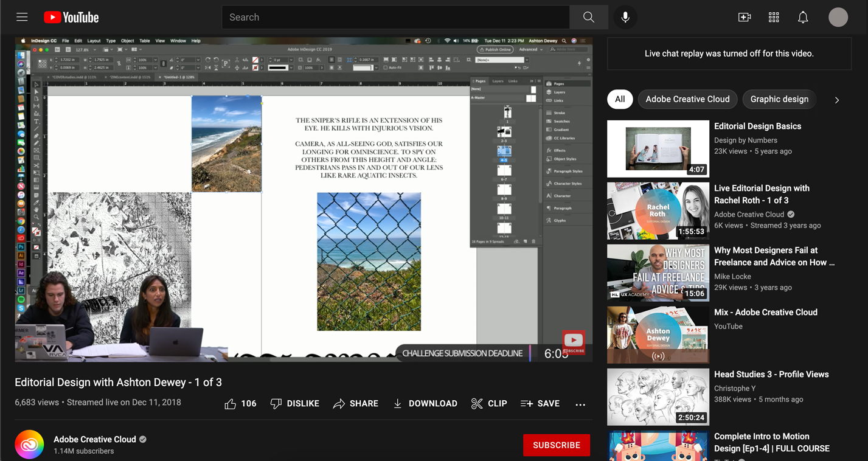Filter by Graphic design chip

coord(779,99)
